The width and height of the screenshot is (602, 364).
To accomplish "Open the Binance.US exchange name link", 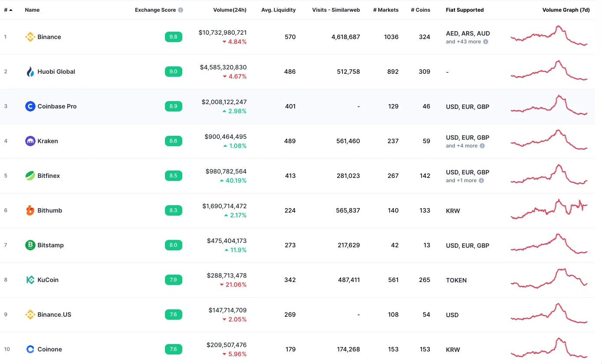I will click(54, 315).
